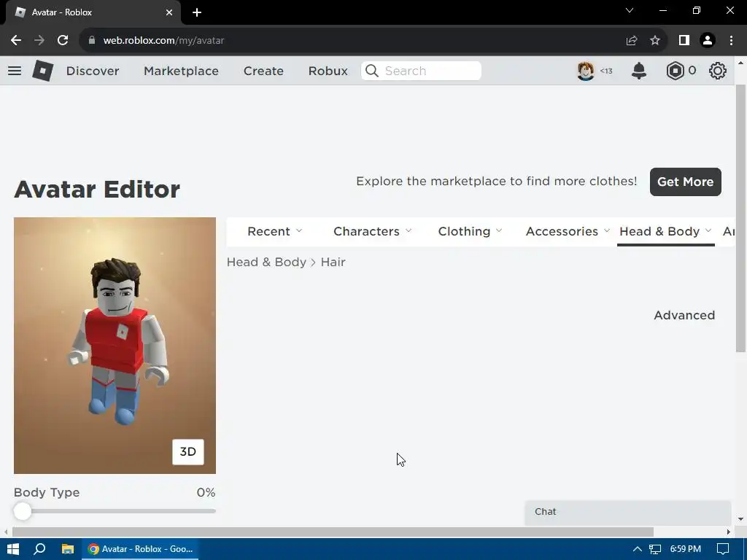Screen dimensions: 747x560
Task: Close the Avatar - Roblox tab
Action: point(169,12)
